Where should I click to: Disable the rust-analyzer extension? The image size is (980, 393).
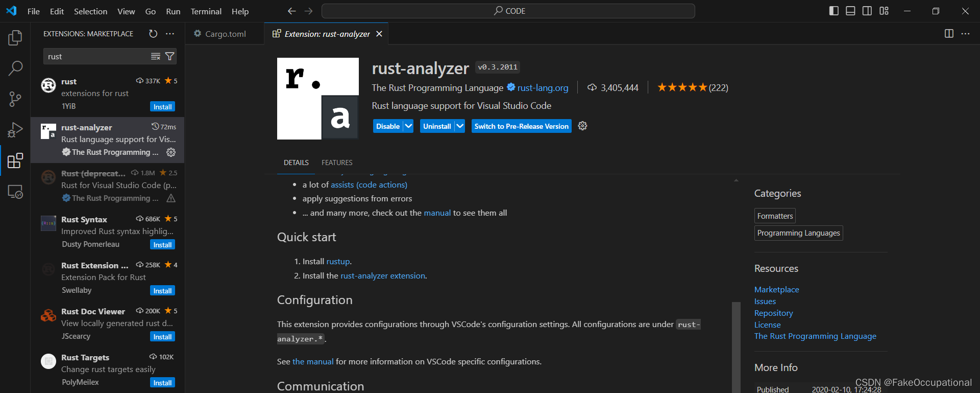[388, 126]
